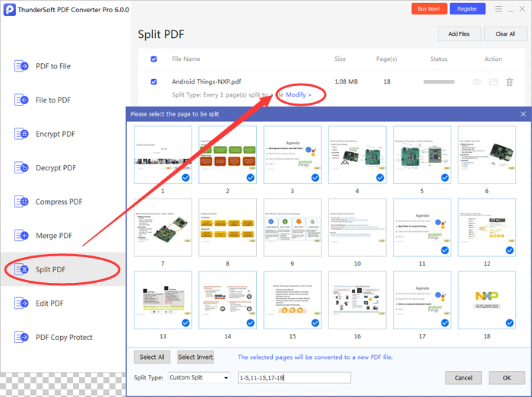Click the Modify link for split type
The height and width of the screenshot is (397, 532).
click(299, 94)
